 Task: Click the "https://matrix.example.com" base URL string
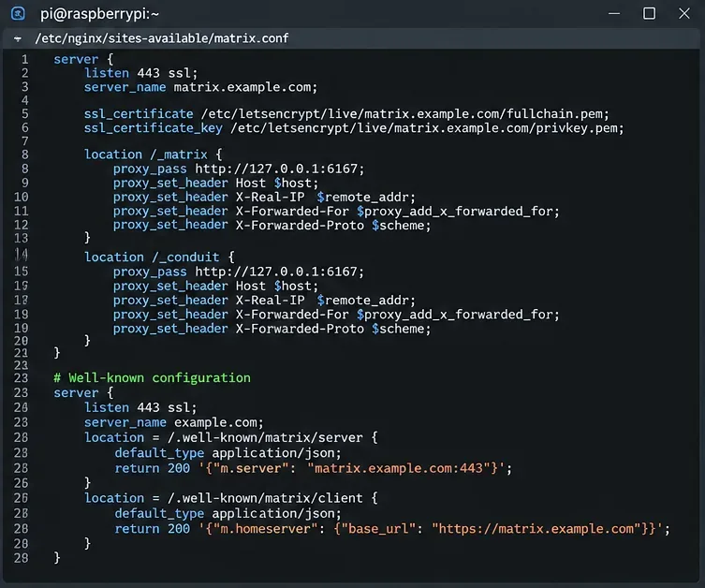point(536,529)
